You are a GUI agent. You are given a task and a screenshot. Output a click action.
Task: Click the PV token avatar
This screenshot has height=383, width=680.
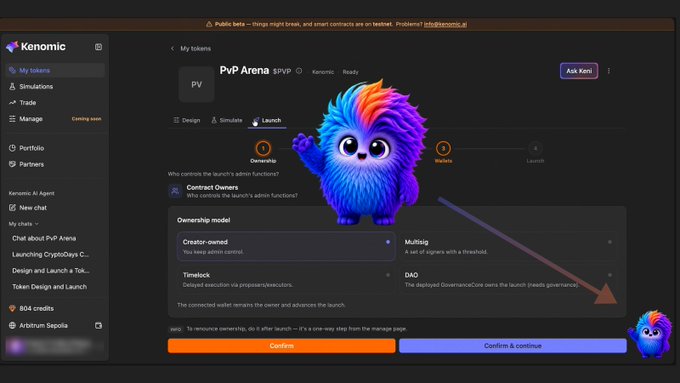(x=196, y=85)
